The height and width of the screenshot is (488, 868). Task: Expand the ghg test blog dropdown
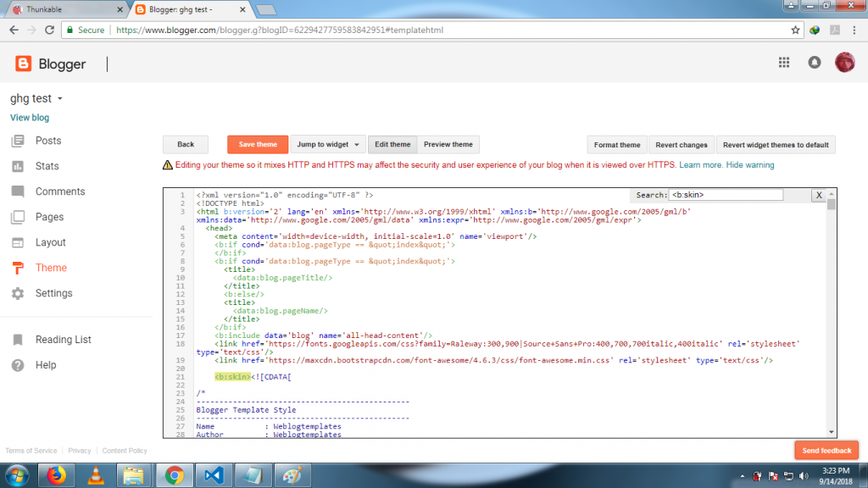coord(60,99)
